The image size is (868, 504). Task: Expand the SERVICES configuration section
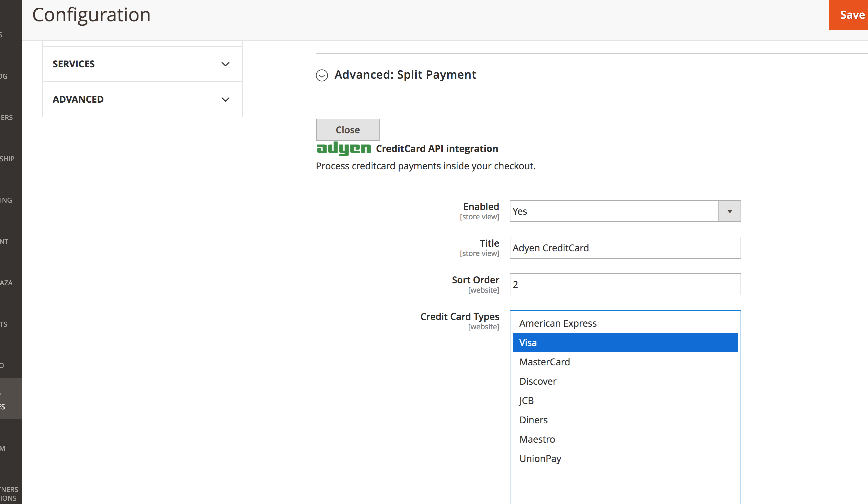[142, 64]
